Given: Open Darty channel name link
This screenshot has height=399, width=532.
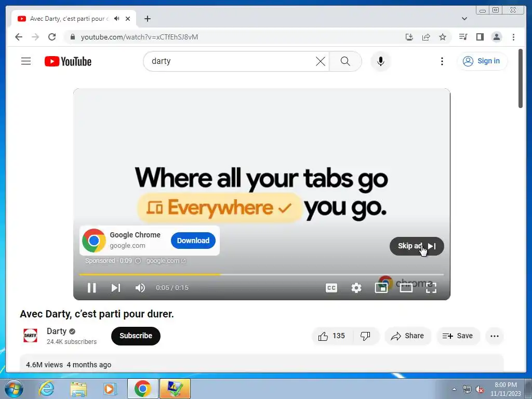Looking at the screenshot, I should (x=57, y=331).
